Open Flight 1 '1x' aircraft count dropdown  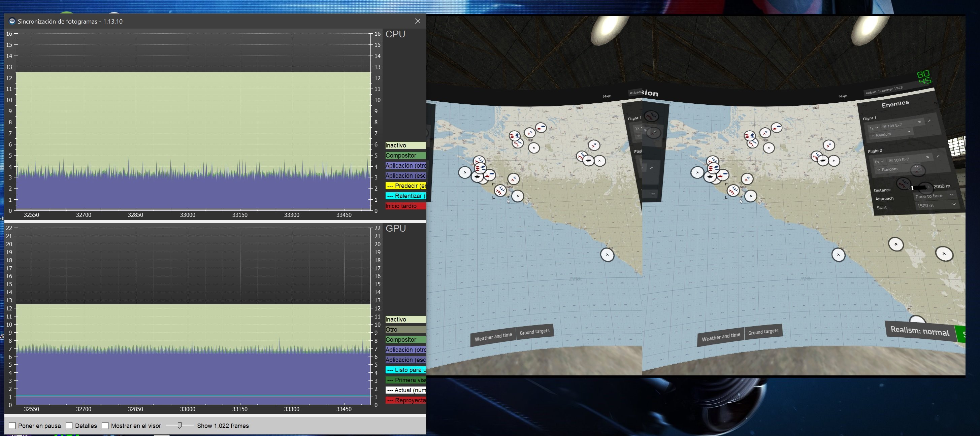point(874,128)
